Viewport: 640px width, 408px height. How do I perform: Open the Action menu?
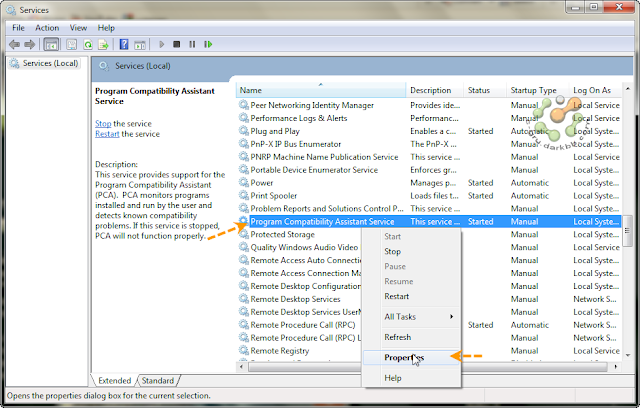tap(47, 28)
